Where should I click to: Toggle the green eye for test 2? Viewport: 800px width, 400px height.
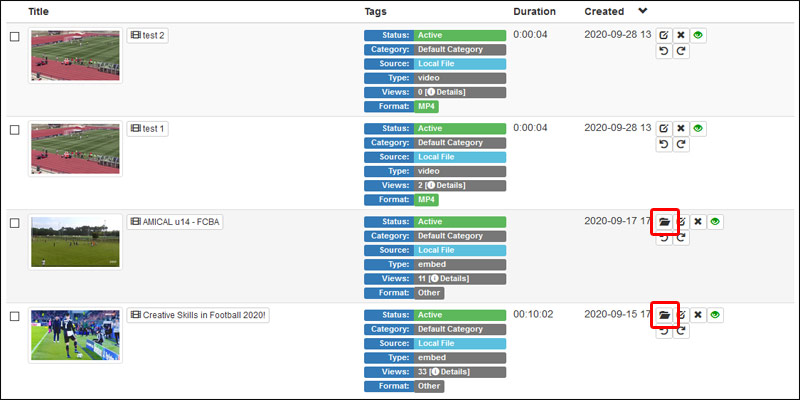[x=699, y=35]
